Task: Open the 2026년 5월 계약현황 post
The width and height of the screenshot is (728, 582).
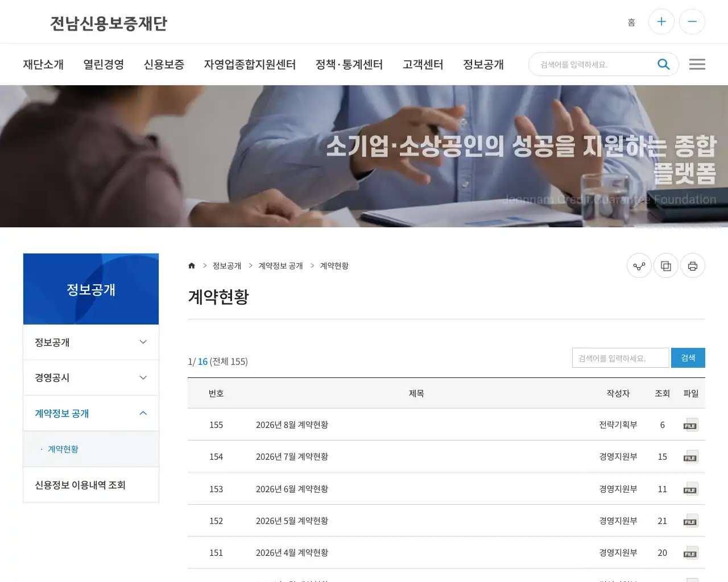Action: click(292, 521)
